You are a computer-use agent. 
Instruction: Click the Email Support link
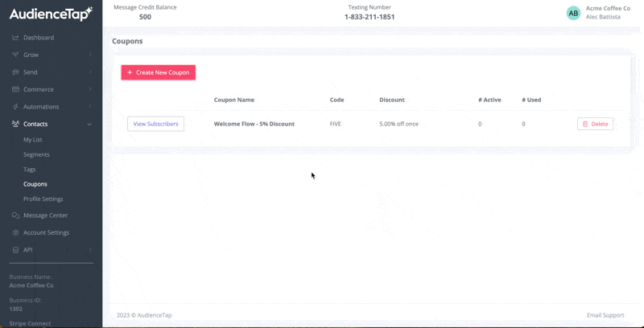(605, 315)
